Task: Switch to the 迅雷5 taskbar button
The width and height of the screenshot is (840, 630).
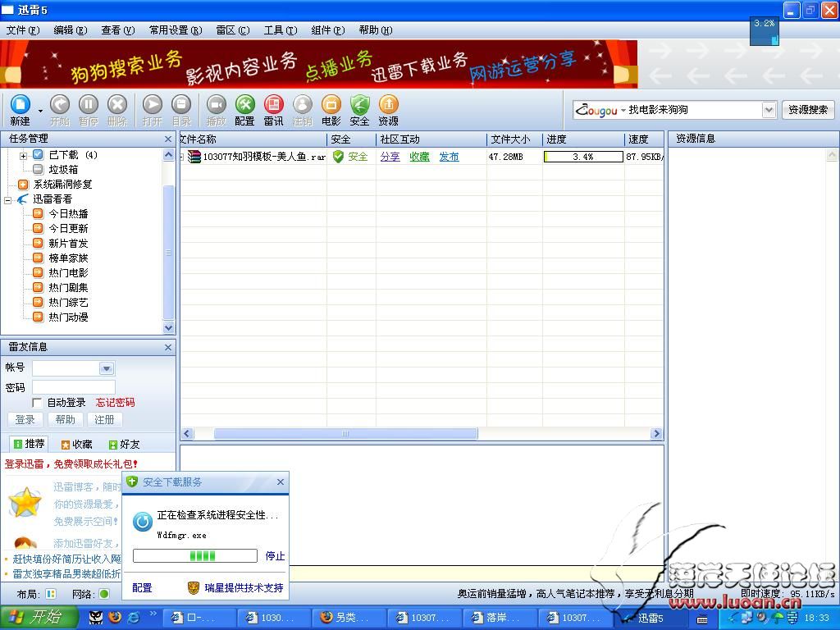Action: pos(651,619)
